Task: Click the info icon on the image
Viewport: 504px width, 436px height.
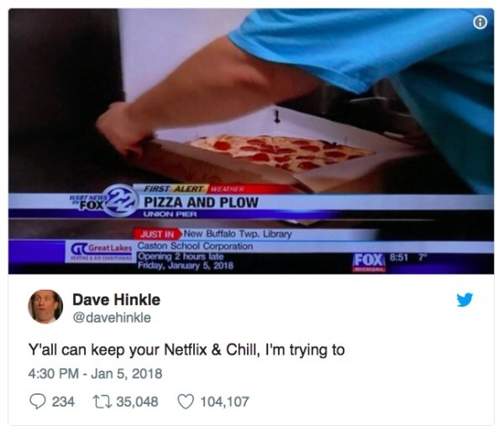Action: pyautogui.click(x=480, y=23)
